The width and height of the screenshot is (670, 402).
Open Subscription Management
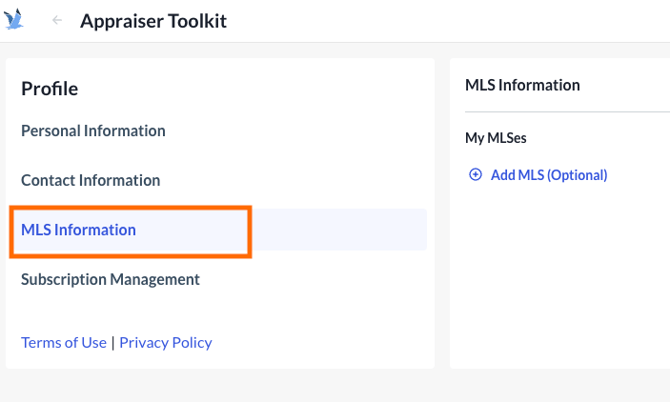110,280
